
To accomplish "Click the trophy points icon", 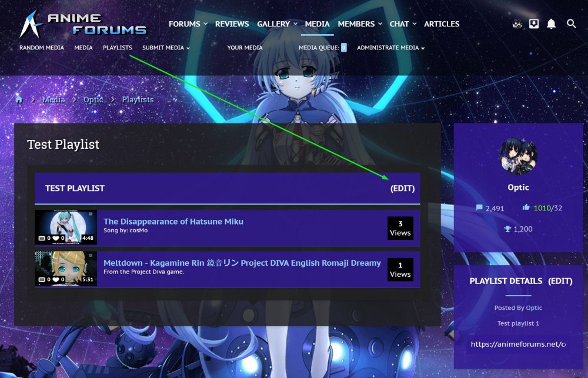I will pyautogui.click(x=507, y=229).
